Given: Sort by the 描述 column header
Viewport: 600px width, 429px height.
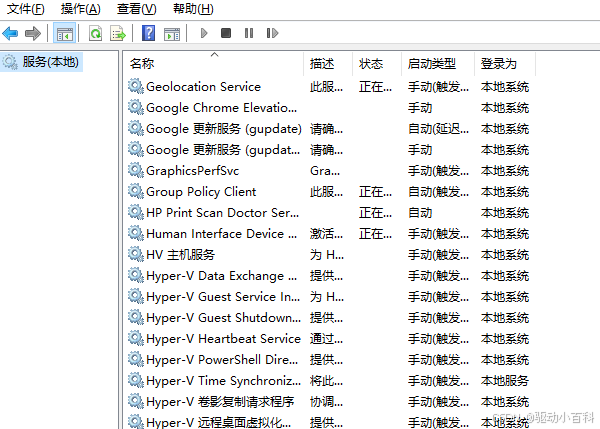Looking at the screenshot, I should (322, 64).
